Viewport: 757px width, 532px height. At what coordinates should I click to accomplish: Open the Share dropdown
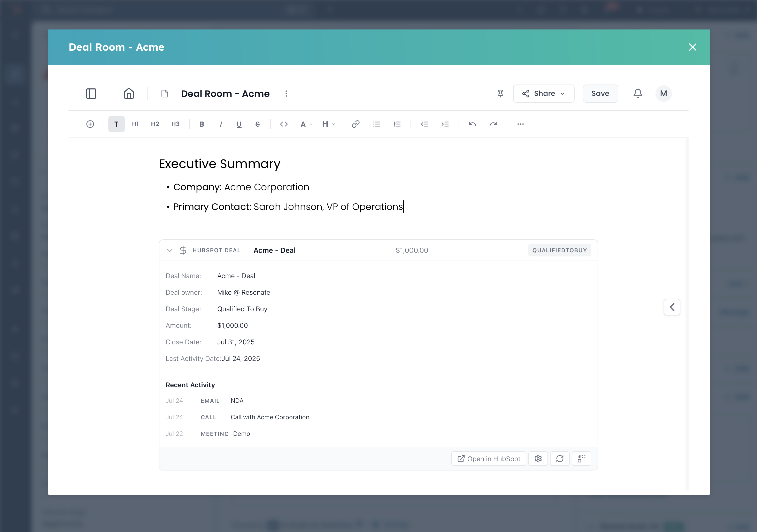pyautogui.click(x=543, y=94)
